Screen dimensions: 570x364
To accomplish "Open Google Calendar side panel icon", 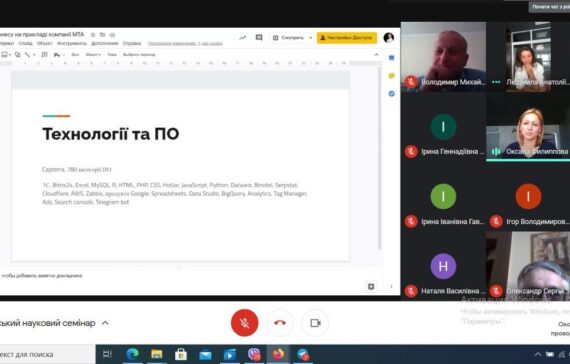I will click(392, 58).
